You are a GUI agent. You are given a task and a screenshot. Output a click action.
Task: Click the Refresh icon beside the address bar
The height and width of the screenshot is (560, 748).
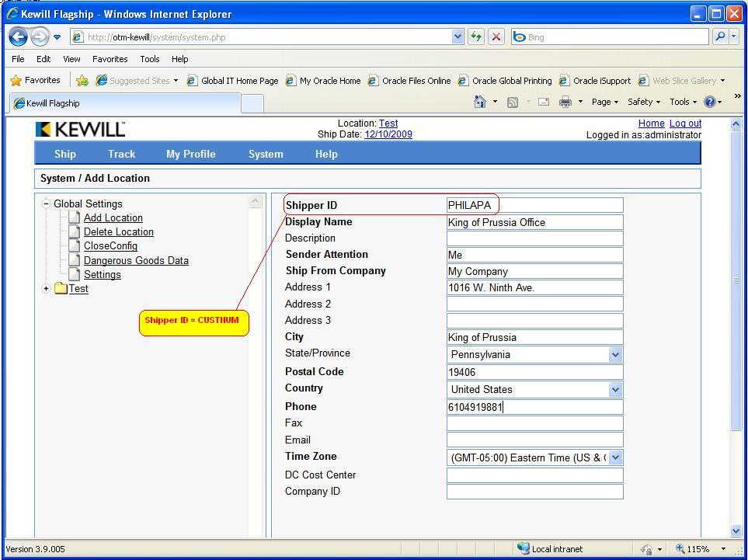coord(475,37)
